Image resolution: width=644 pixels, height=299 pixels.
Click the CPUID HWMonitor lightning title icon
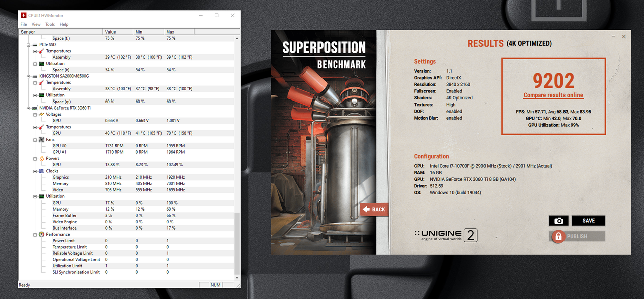click(x=23, y=15)
